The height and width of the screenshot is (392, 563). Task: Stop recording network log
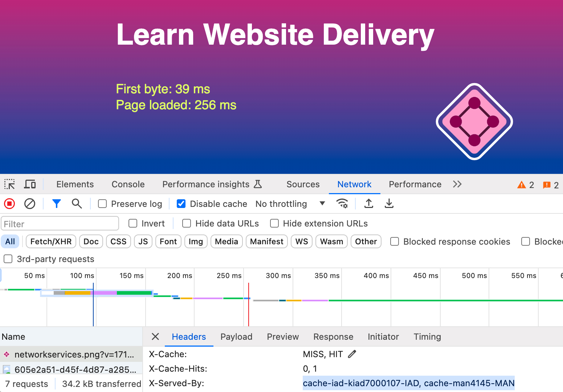point(9,204)
